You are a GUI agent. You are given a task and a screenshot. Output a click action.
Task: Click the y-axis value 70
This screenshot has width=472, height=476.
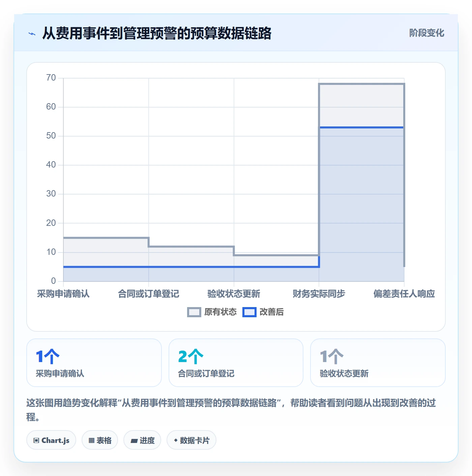pyautogui.click(x=51, y=78)
